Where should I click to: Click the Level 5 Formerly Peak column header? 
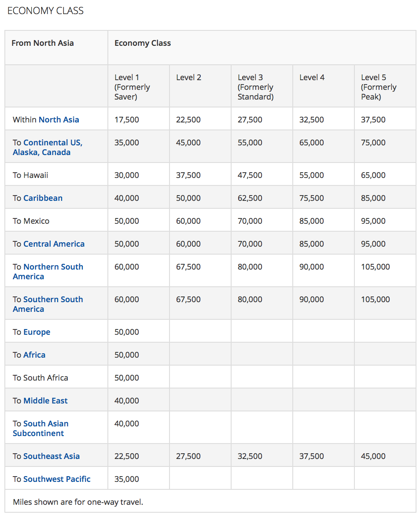click(379, 86)
